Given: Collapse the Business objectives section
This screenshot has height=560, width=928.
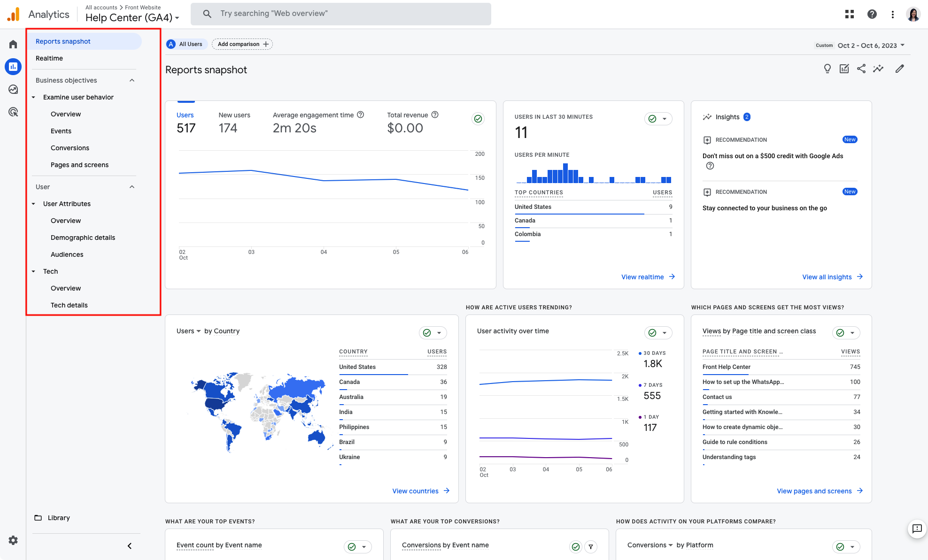Looking at the screenshot, I should pos(132,80).
